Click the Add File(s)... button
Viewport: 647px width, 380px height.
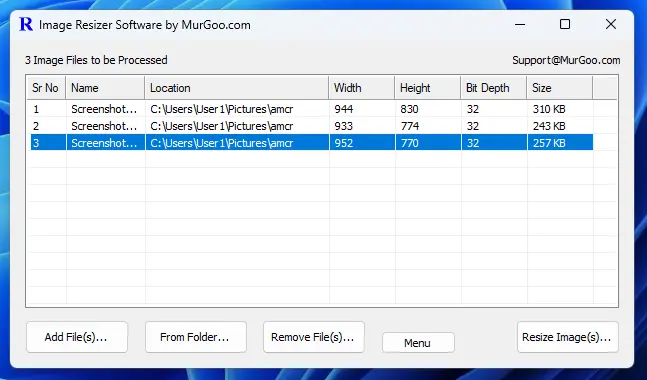click(x=77, y=337)
